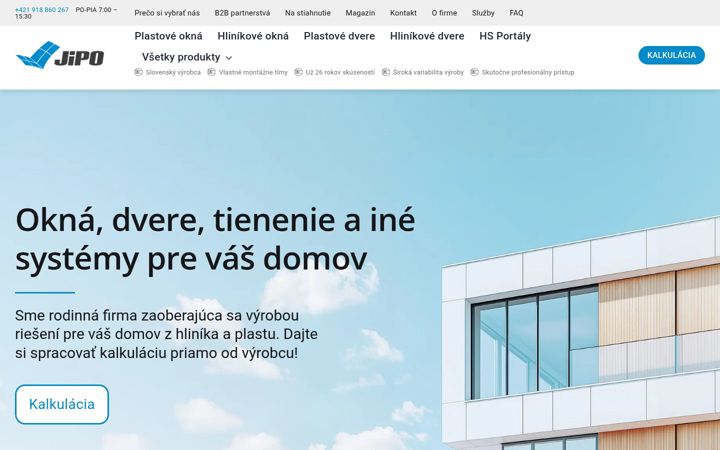
Task: Open the O firme link
Action: (444, 13)
